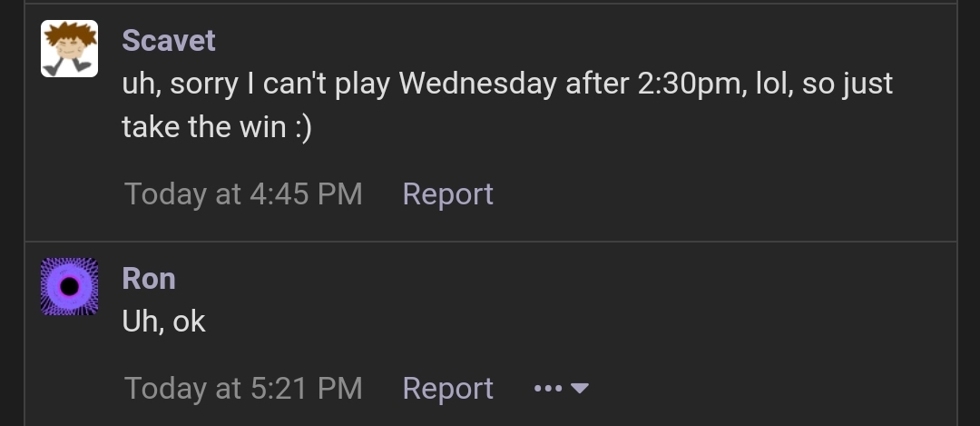The image size is (980, 426).
Task: Click the ":)" smiley emoticon
Action: tap(303, 127)
